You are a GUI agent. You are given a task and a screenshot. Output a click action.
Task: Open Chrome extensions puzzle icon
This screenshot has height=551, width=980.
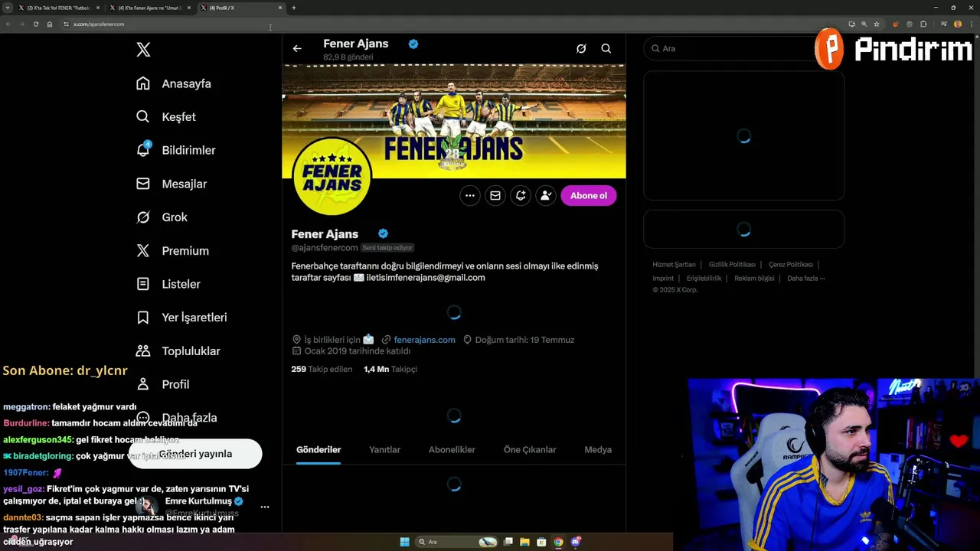pyautogui.click(x=923, y=24)
